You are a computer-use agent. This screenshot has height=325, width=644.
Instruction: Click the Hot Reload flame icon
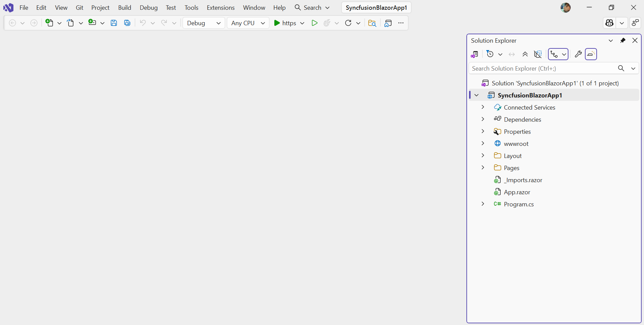click(x=327, y=23)
